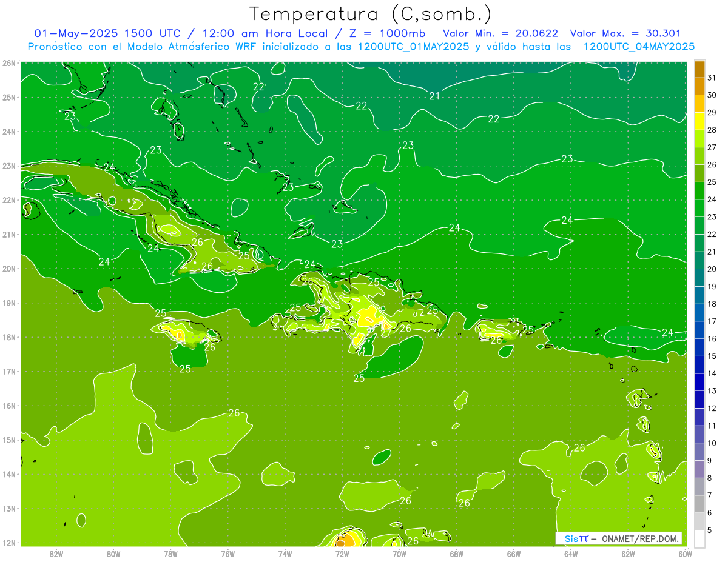Click the 21 contour label on the map
Image resolution: width=728 pixels, height=562 pixels.
tap(434, 96)
